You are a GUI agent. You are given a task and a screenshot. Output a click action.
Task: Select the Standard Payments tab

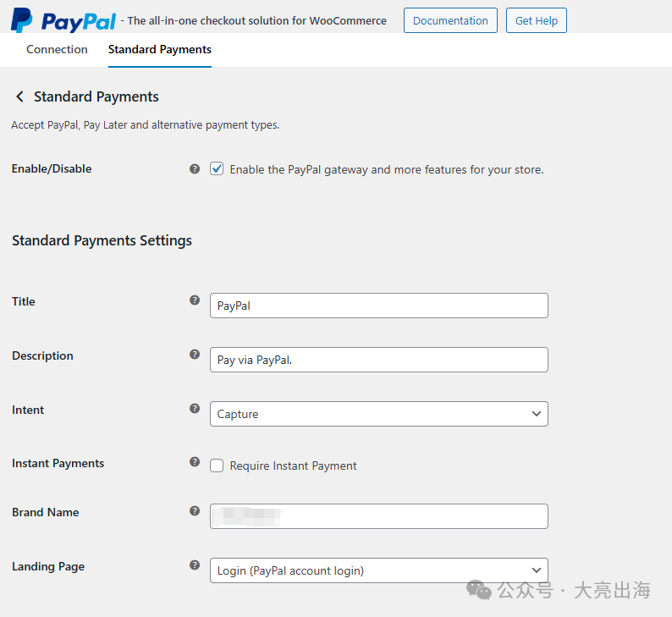pyautogui.click(x=160, y=50)
